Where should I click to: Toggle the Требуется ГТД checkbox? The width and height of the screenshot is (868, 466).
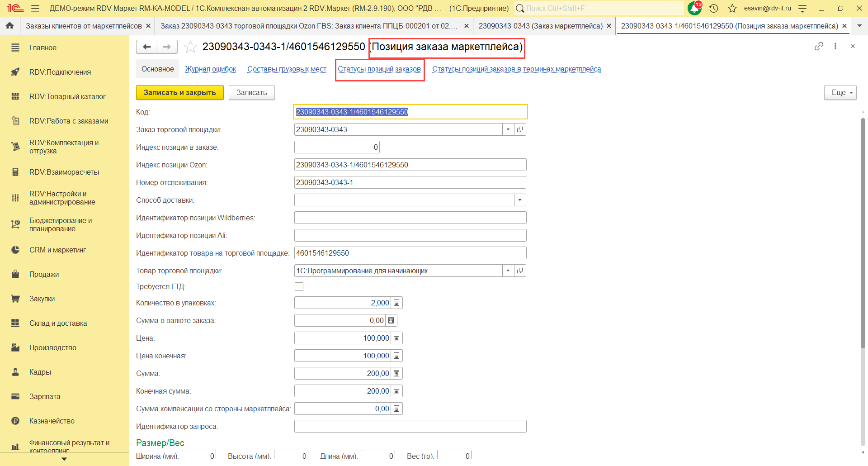[299, 286]
